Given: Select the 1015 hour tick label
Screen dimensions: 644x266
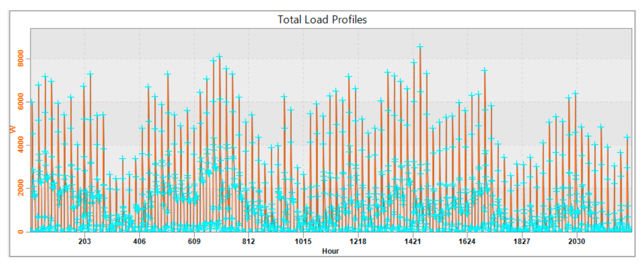Looking at the screenshot, I should [x=303, y=241].
